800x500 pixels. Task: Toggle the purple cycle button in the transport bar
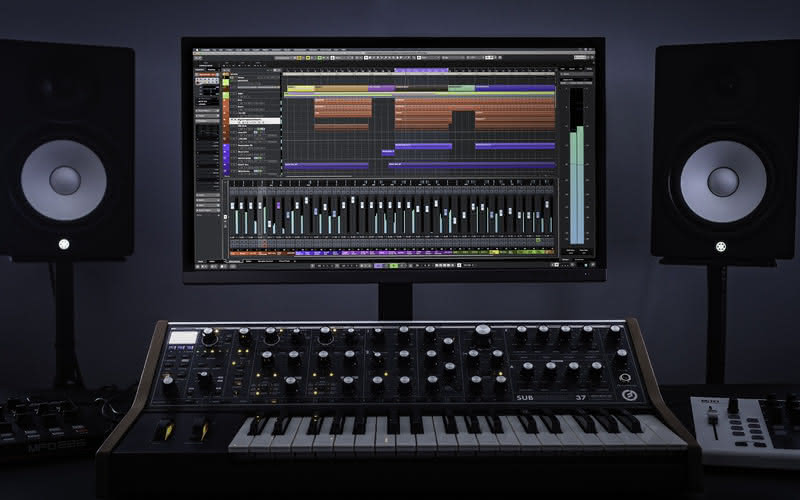[x=379, y=265]
